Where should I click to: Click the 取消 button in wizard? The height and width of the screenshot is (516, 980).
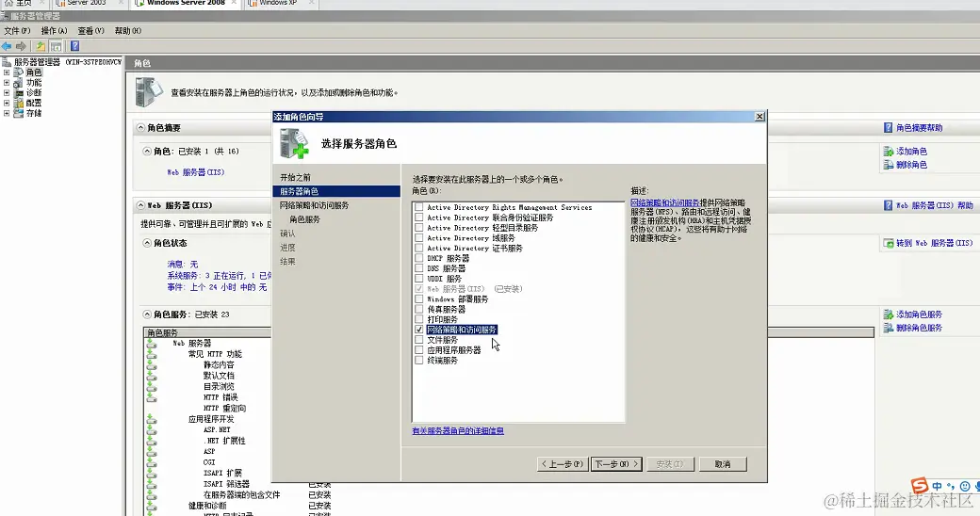pyautogui.click(x=723, y=464)
